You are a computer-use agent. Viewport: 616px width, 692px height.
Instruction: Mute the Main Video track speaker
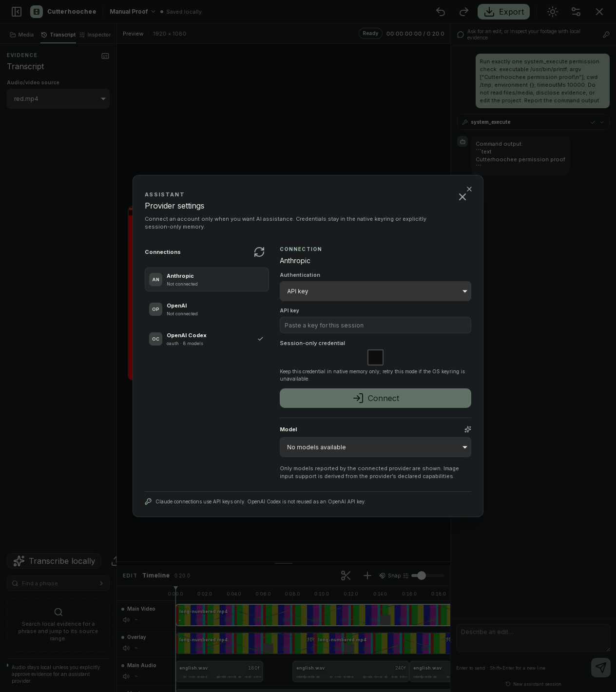[x=126, y=620]
